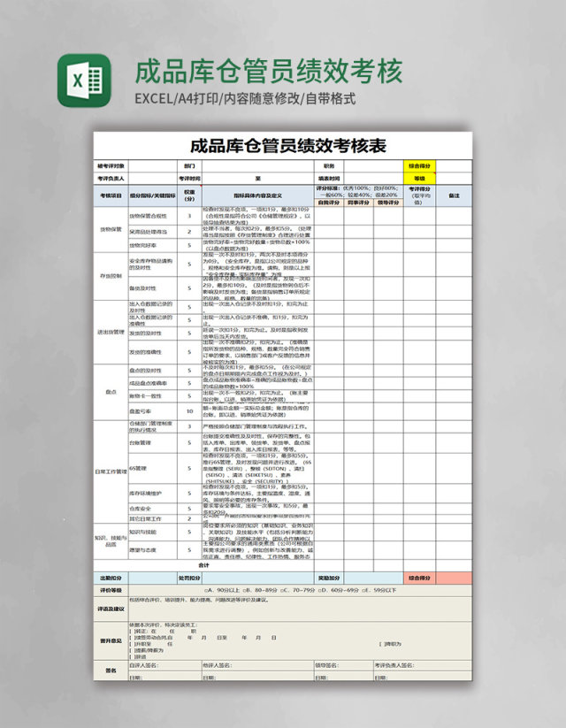Click the 指标具体内容及定义 column header
The height and width of the screenshot is (728, 566).
[257, 195]
